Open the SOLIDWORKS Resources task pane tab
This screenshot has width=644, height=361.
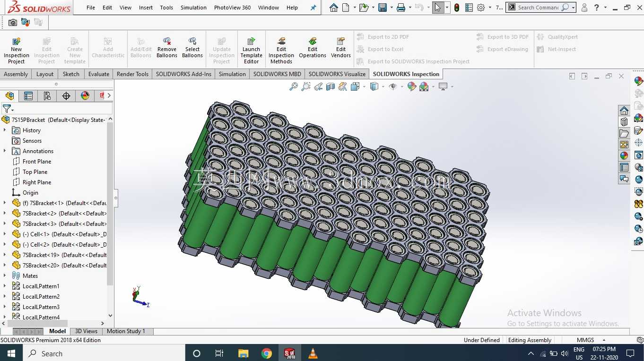tap(624, 111)
